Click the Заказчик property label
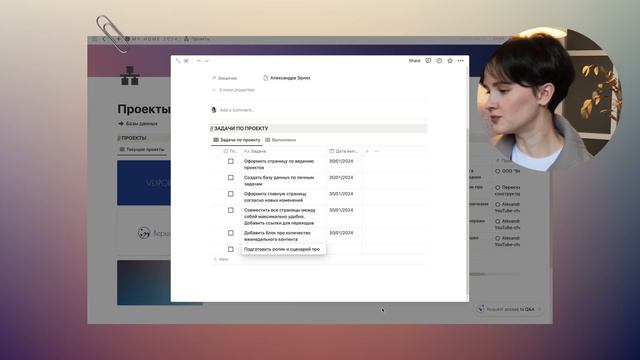This screenshot has height=360, width=640. (224, 78)
